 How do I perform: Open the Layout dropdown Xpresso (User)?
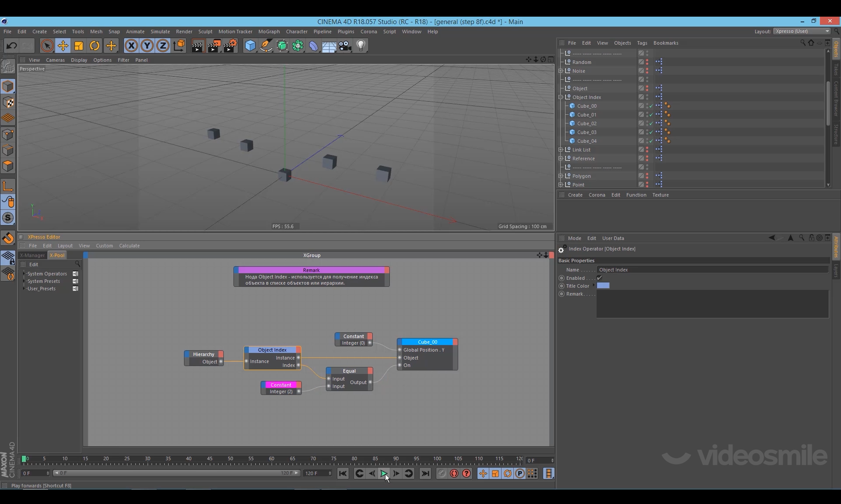pyautogui.click(x=802, y=31)
